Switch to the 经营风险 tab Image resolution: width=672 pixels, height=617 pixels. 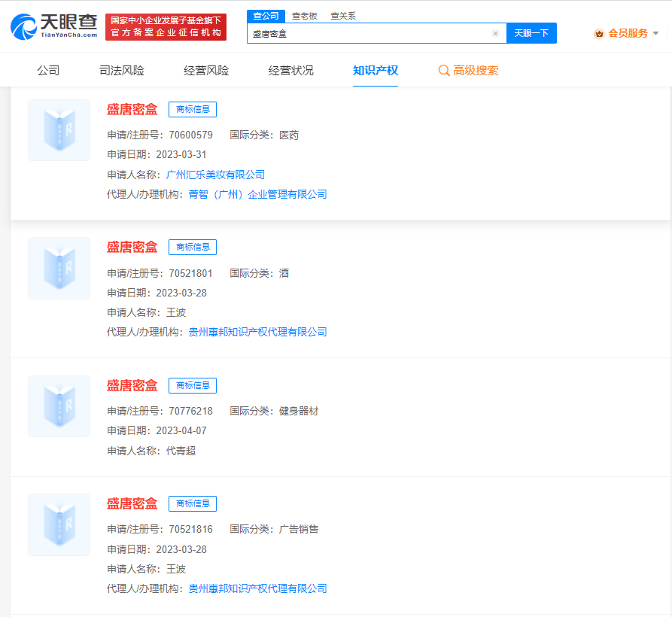coord(206,70)
